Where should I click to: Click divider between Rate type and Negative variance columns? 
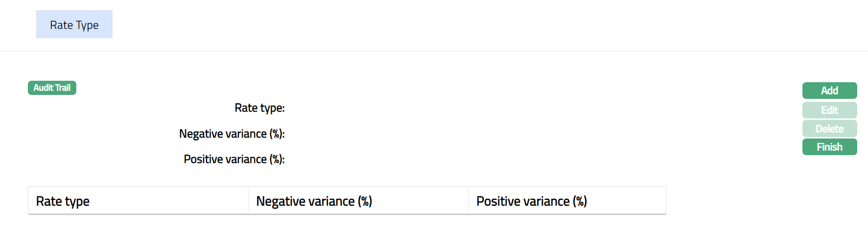point(248,201)
